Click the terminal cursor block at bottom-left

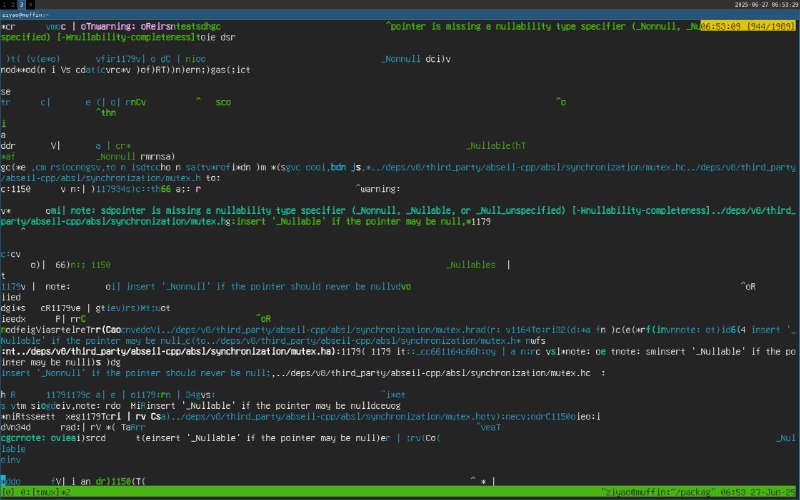(3, 482)
